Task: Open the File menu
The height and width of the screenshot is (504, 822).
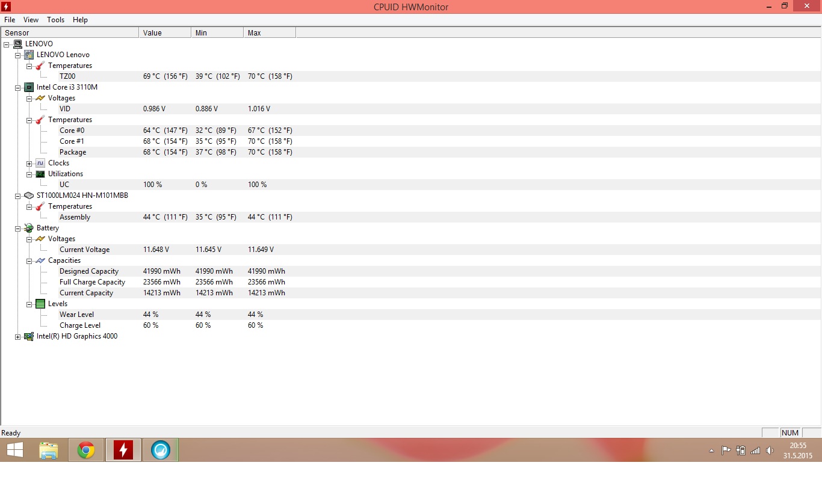Action: (10, 20)
